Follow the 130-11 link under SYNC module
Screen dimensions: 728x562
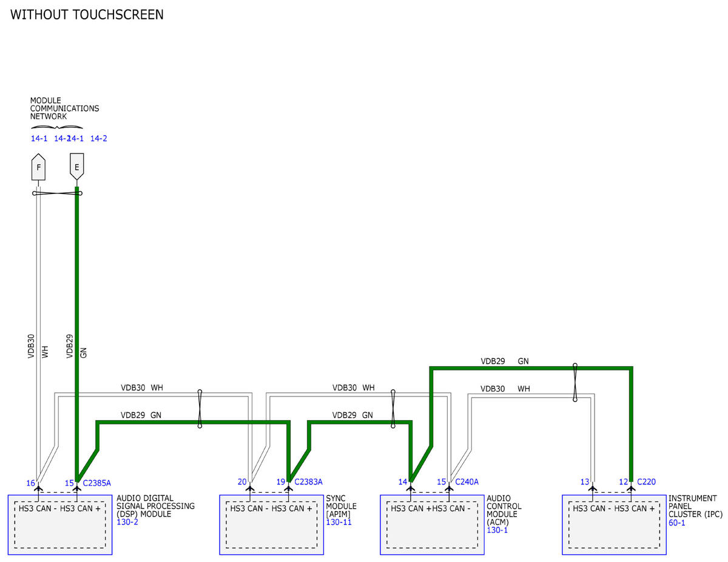click(x=339, y=522)
